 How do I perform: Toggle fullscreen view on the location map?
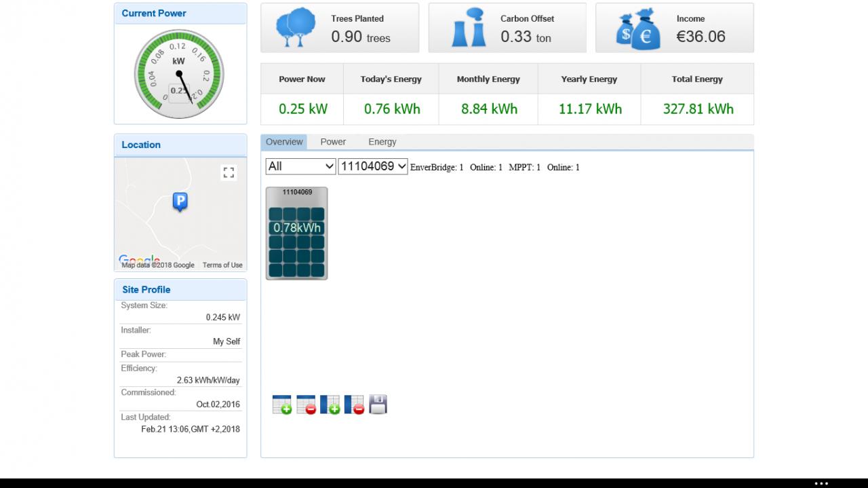click(x=229, y=173)
